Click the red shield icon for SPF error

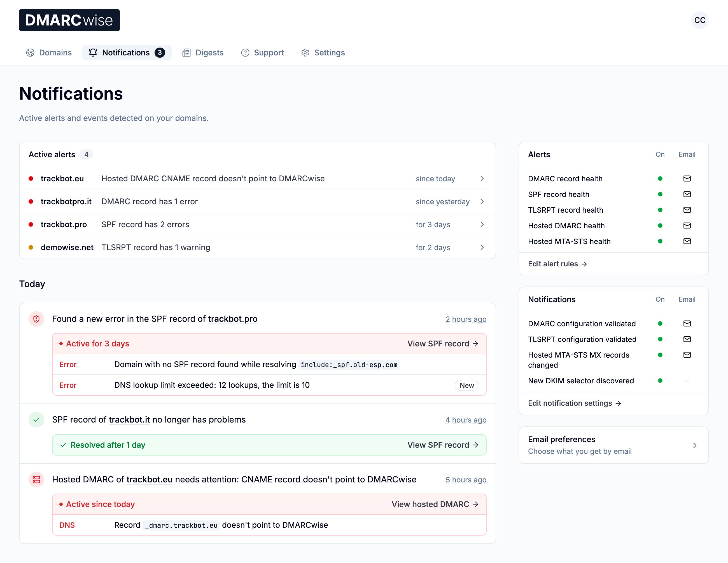click(36, 319)
